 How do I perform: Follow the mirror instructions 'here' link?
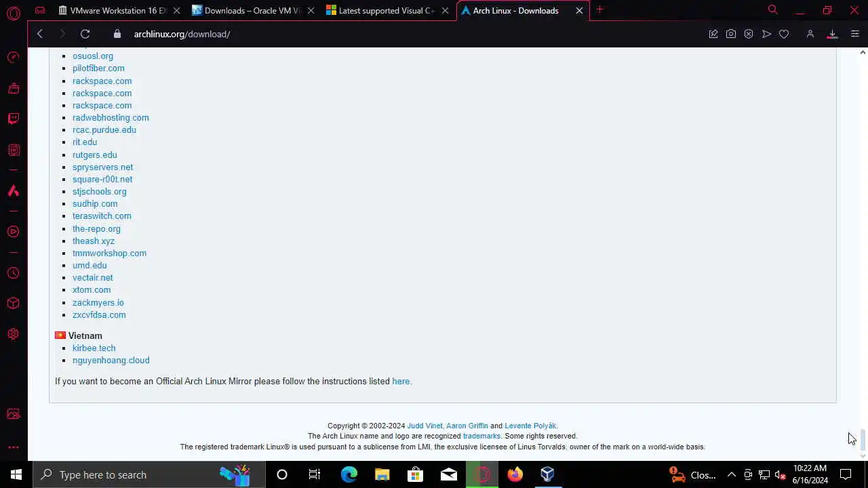click(x=401, y=382)
